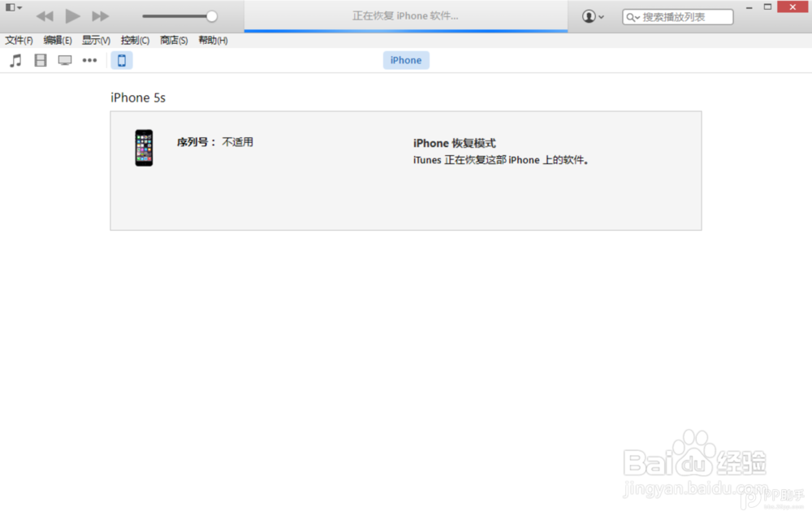This screenshot has width=812, height=516.
Task: Click the play button
Action: (x=72, y=16)
